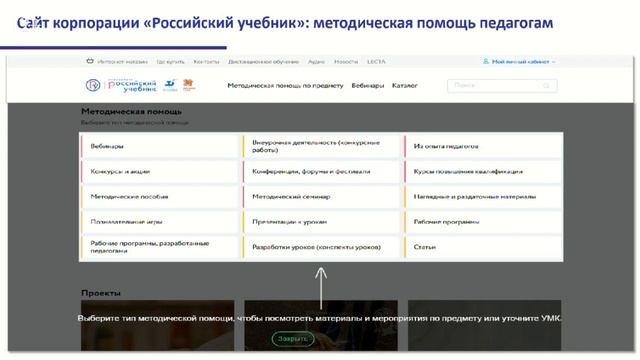Click the Российский учебник logo

tap(121, 85)
